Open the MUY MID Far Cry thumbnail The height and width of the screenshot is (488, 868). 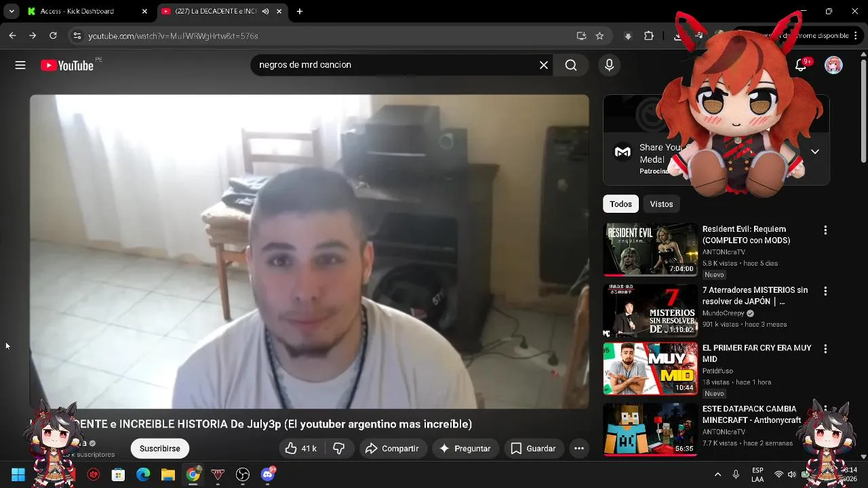click(x=650, y=369)
